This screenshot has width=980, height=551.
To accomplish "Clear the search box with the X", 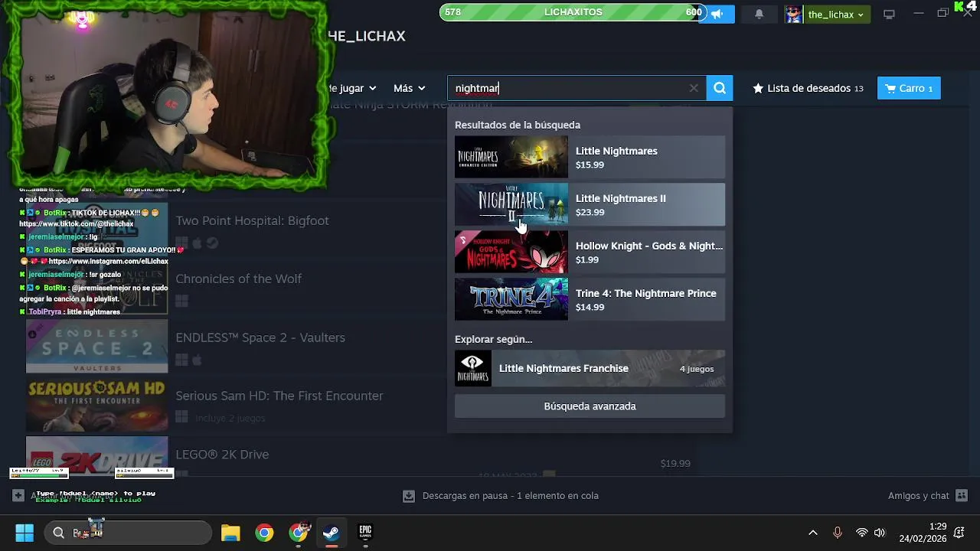I will (694, 88).
